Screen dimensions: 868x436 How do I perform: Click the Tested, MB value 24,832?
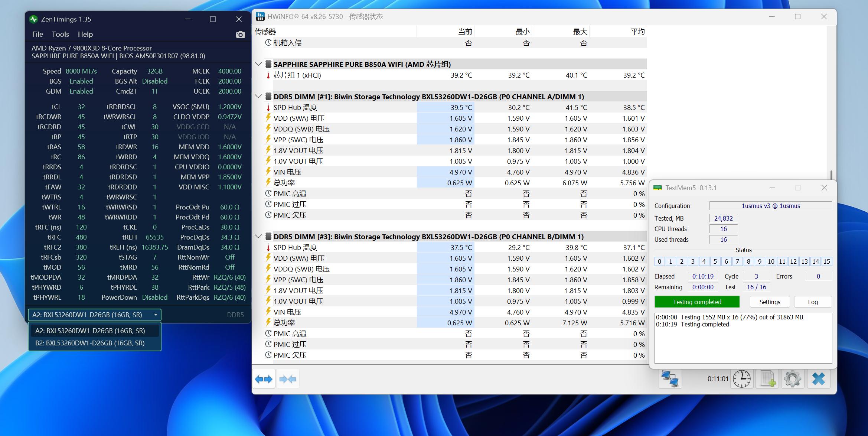pos(723,218)
